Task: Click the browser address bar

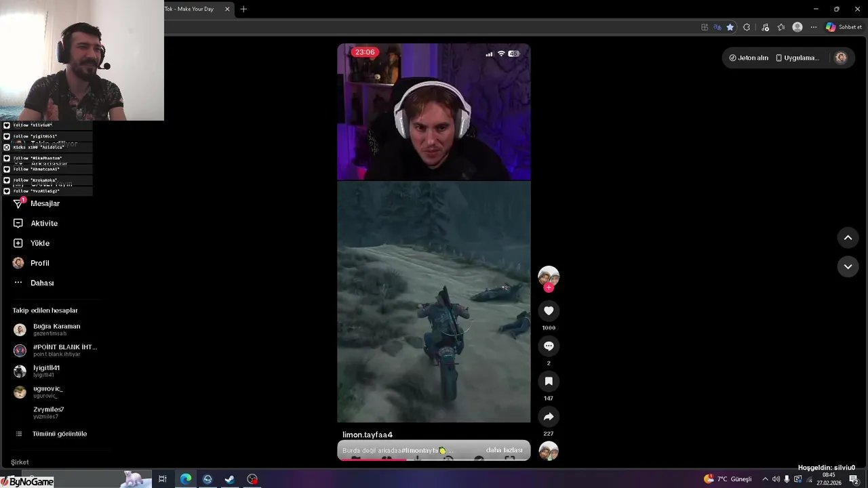Action: point(431,27)
